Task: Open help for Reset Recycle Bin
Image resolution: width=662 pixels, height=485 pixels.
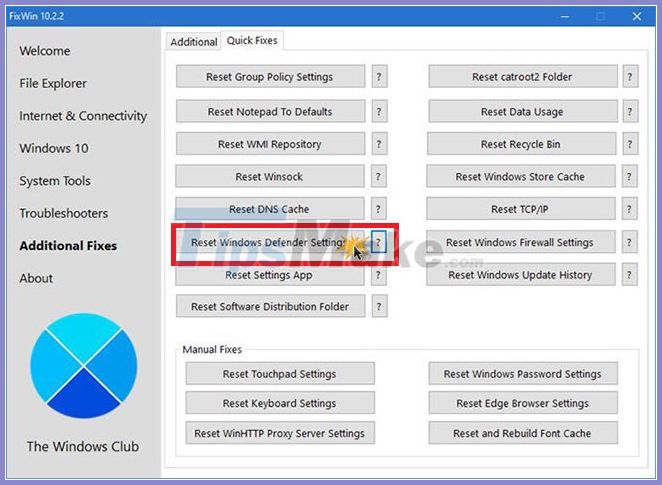Action: (629, 144)
